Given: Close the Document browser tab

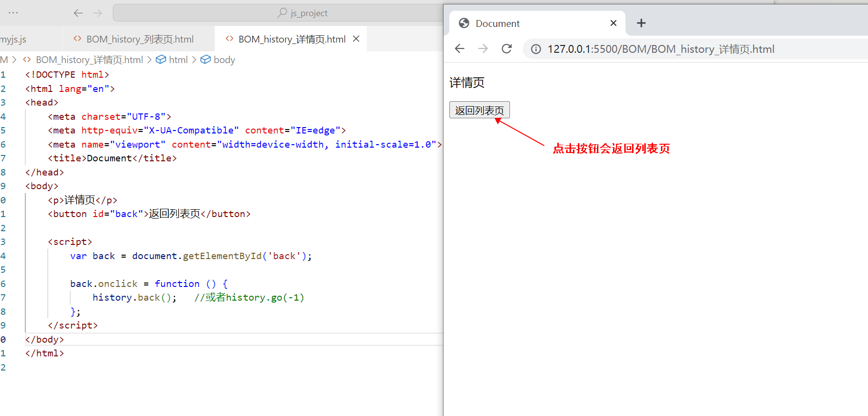Looking at the screenshot, I should (614, 23).
